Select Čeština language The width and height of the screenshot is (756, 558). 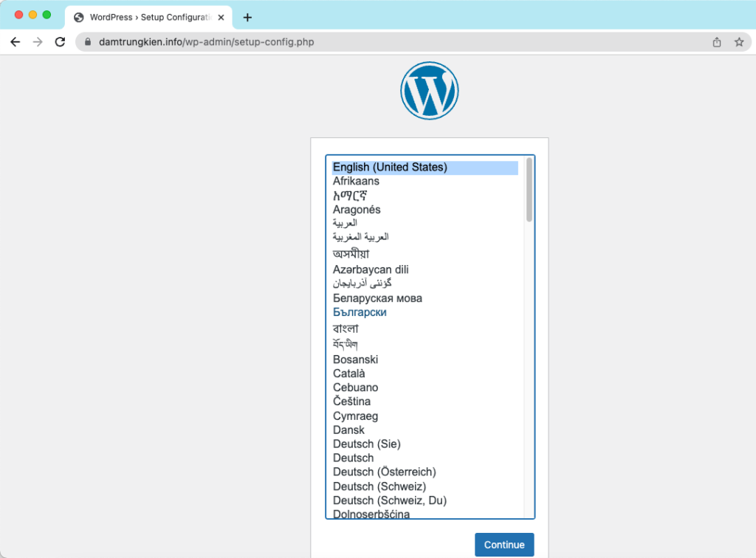425,402
